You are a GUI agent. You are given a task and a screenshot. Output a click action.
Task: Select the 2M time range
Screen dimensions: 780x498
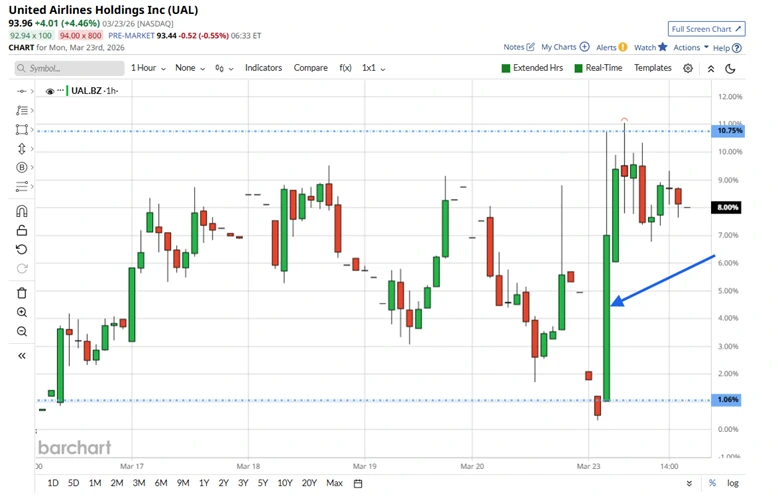(117, 483)
